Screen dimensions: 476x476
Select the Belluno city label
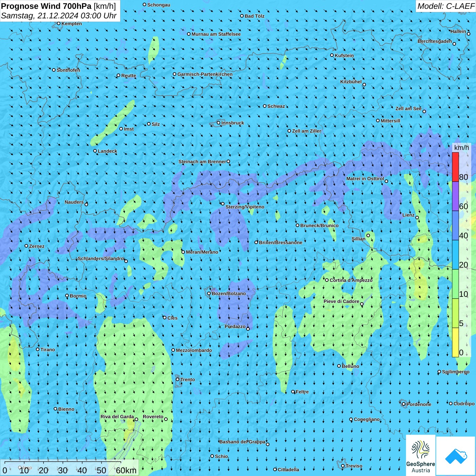(350, 366)
